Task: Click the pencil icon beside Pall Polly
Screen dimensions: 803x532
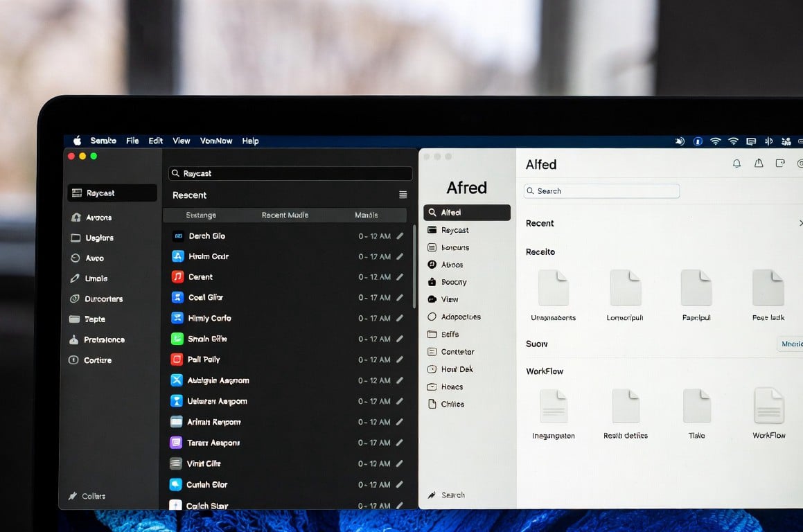Action: pos(400,360)
